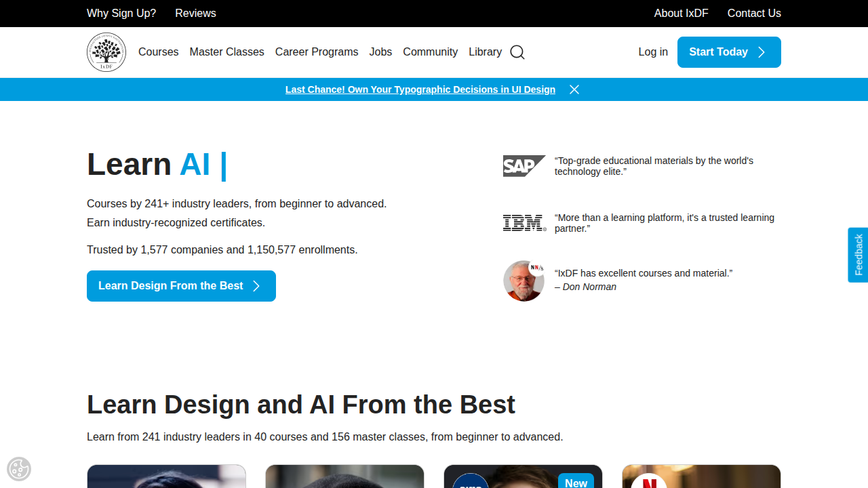The width and height of the screenshot is (868, 488).
Task: Open the Typographic Decisions banner link
Action: tap(420, 89)
